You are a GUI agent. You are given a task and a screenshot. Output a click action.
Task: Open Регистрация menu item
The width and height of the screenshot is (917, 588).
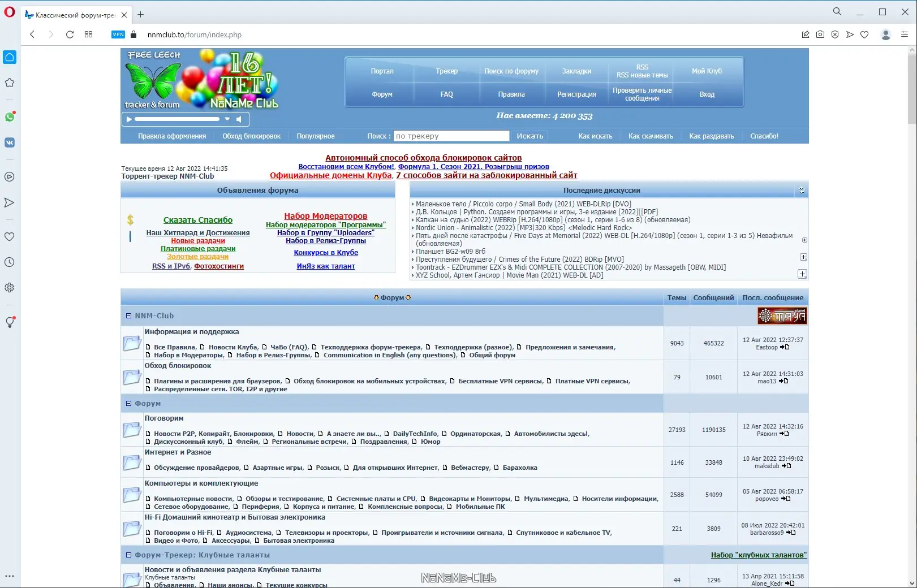tap(576, 94)
